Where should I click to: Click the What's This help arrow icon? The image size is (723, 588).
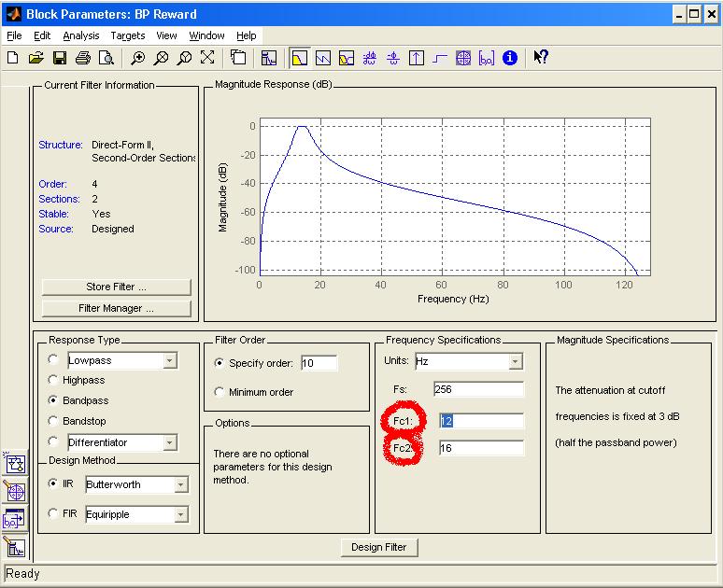click(x=540, y=58)
